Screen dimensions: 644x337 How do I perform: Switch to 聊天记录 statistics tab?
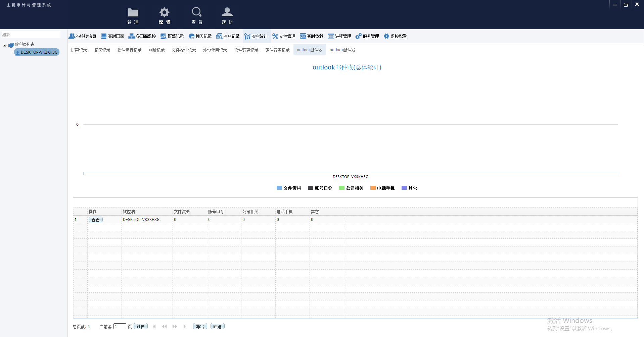tap(102, 50)
